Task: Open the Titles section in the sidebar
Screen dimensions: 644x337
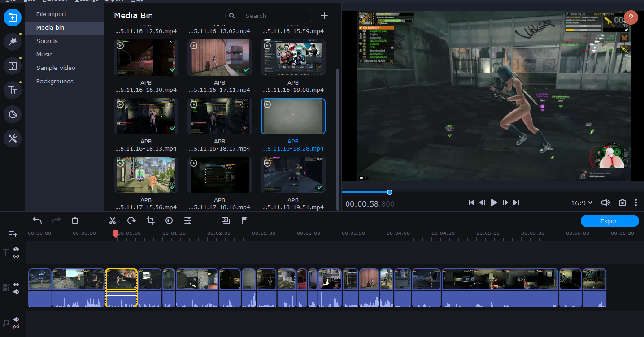Action: click(13, 90)
